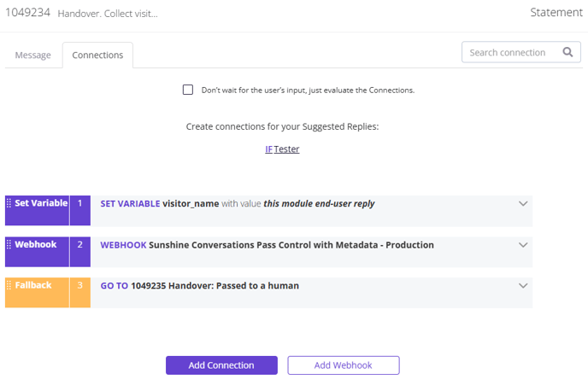
Task: Open the IF Tester suggested reply link
Action: [x=282, y=149]
